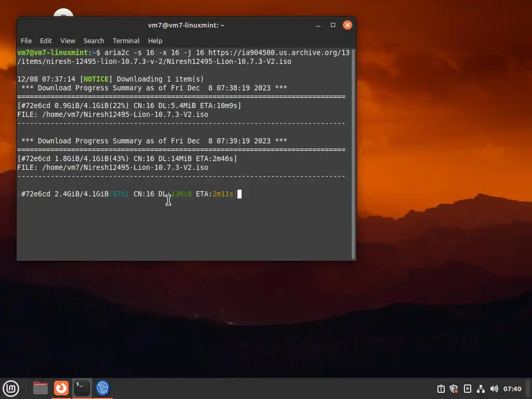
Task: Open the File menu in terminal
Action: pyautogui.click(x=26, y=41)
